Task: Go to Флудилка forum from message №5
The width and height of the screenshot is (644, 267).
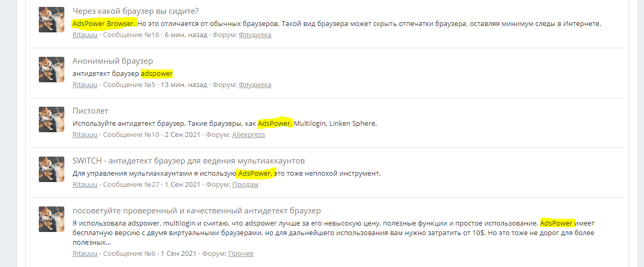Action: [255, 85]
